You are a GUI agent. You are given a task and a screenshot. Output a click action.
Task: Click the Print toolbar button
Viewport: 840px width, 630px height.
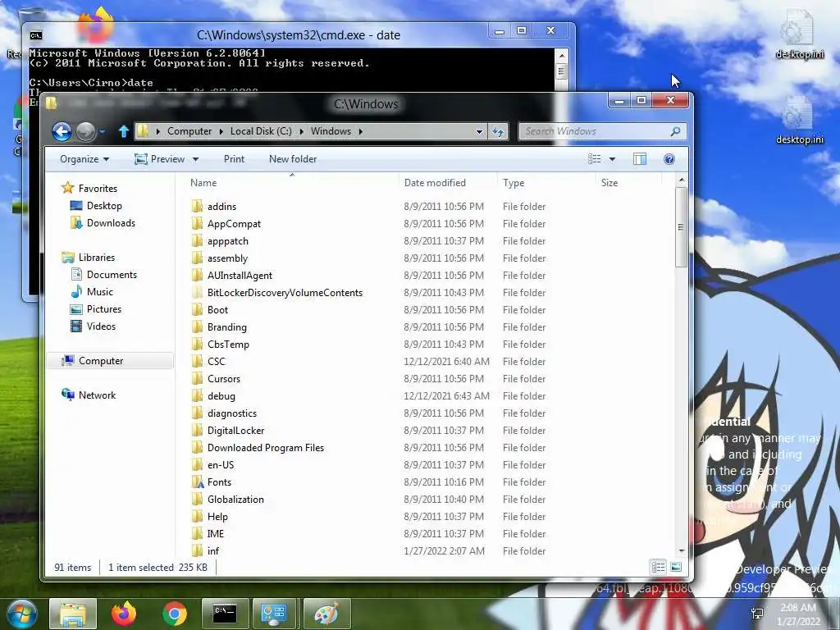(234, 159)
